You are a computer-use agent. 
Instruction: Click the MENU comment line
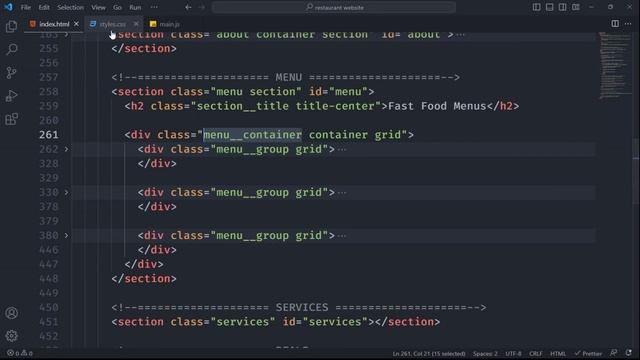coord(286,77)
